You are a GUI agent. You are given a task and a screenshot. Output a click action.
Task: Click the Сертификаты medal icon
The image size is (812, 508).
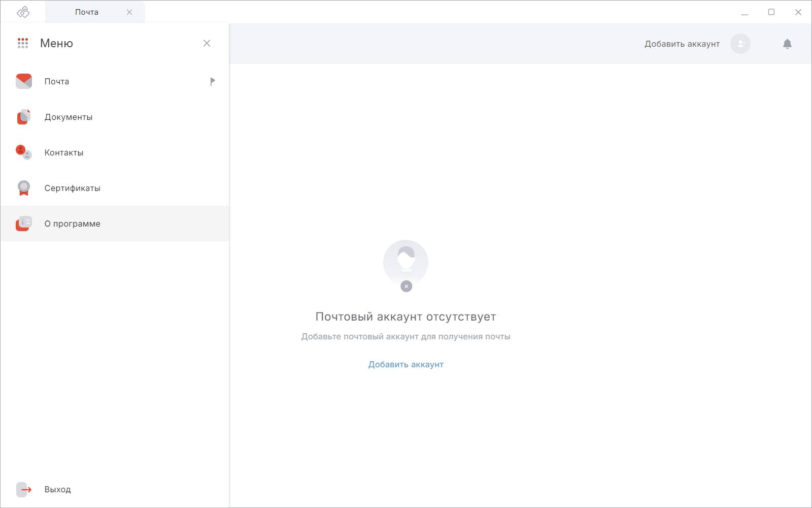(x=24, y=188)
